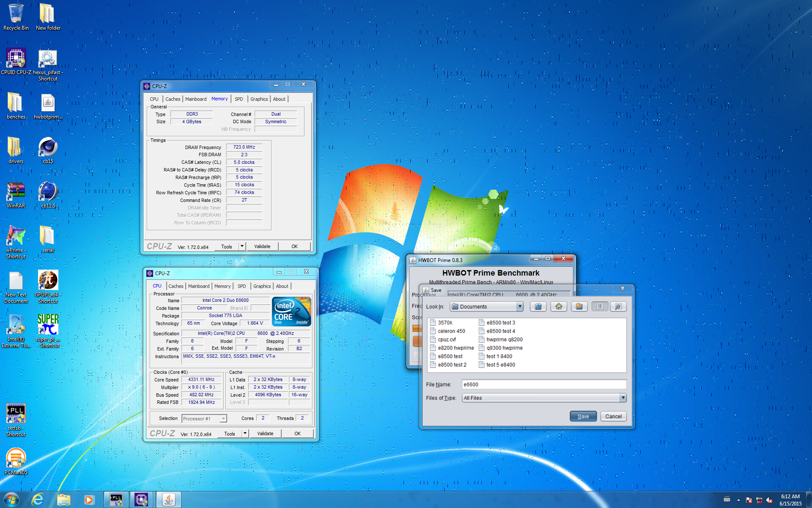This screenshot has width=812, height=508.
Task: Open Look In Documents dropdown
Action: 520,306
